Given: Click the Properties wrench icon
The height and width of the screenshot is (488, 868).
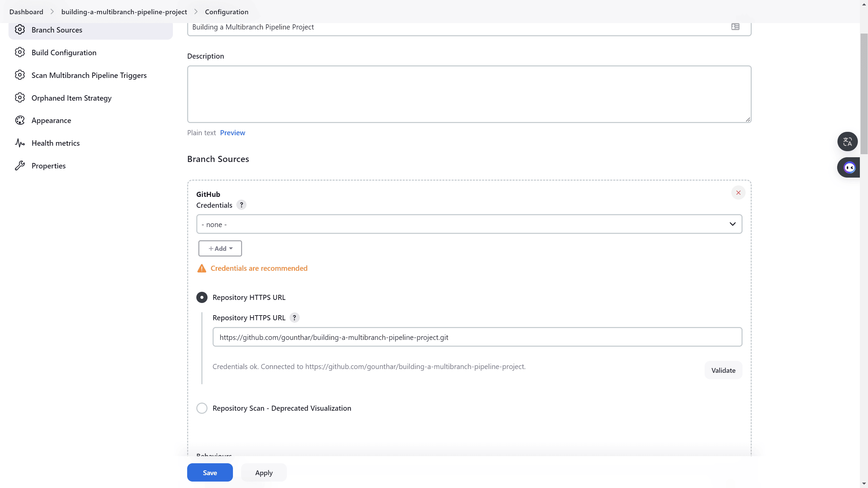Looking at the screenshot, I should click(x=20, y=166).
